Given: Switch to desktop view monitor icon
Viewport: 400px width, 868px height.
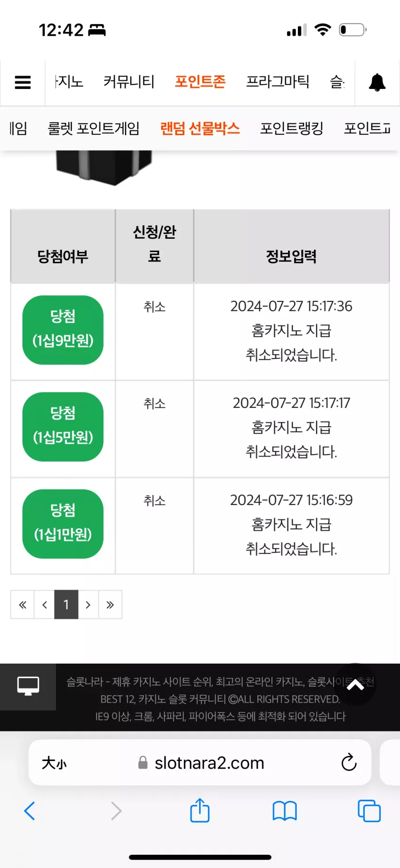Looking at the screenshot, I should click(28, 686).
